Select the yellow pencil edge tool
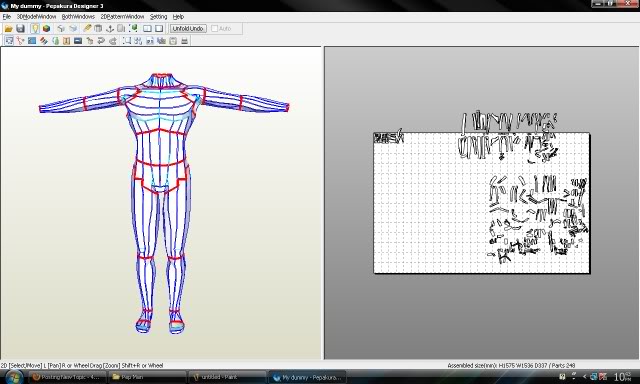 tap(87, 28)
